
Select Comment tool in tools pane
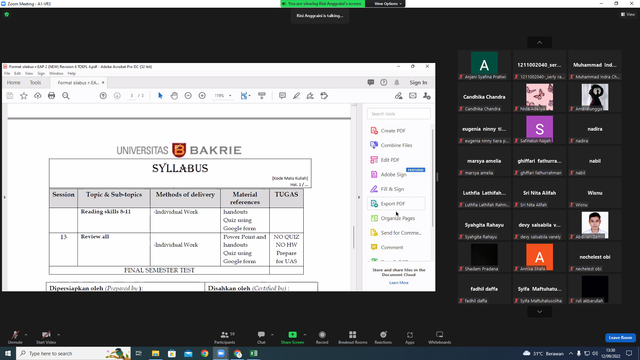pyautogui.click(x=387, y=247)
